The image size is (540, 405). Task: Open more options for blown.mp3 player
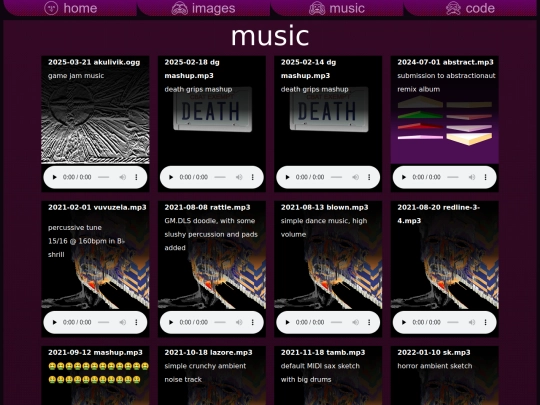pos(369,322)
